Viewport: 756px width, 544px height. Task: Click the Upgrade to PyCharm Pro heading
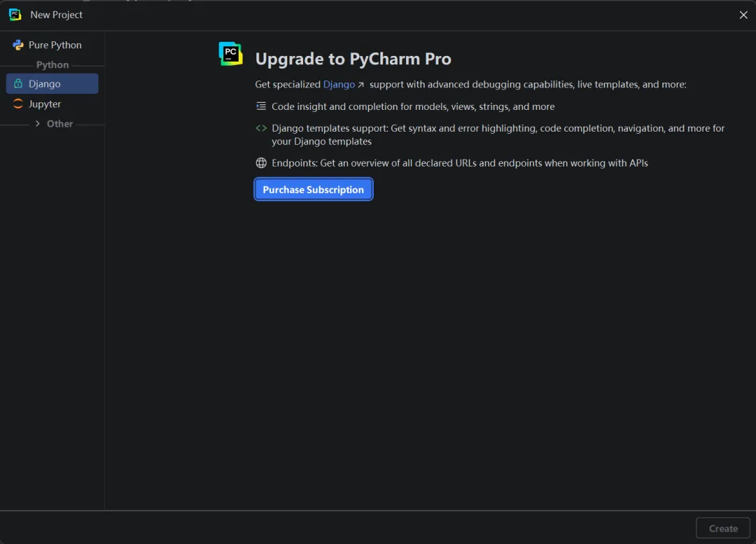[x=353, y=59]
